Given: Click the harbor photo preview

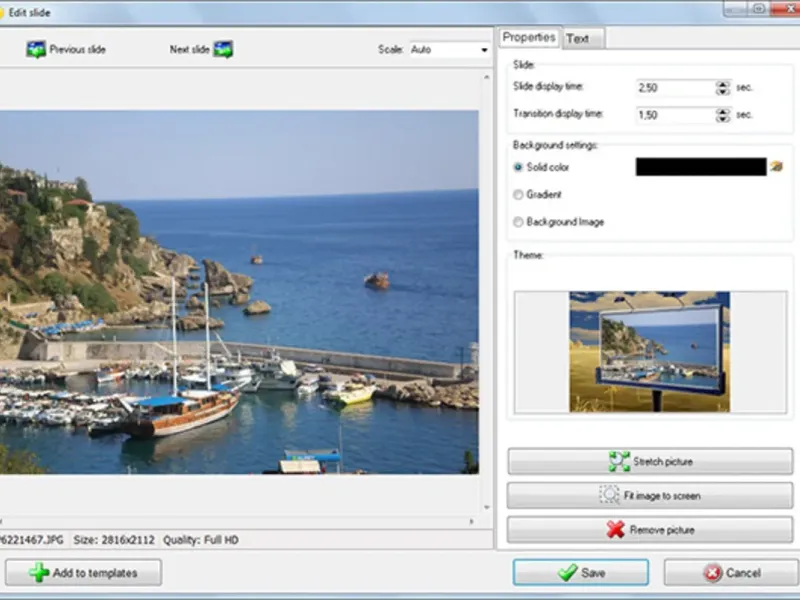Looking at the screenshot, I should (x=239, y=292).
